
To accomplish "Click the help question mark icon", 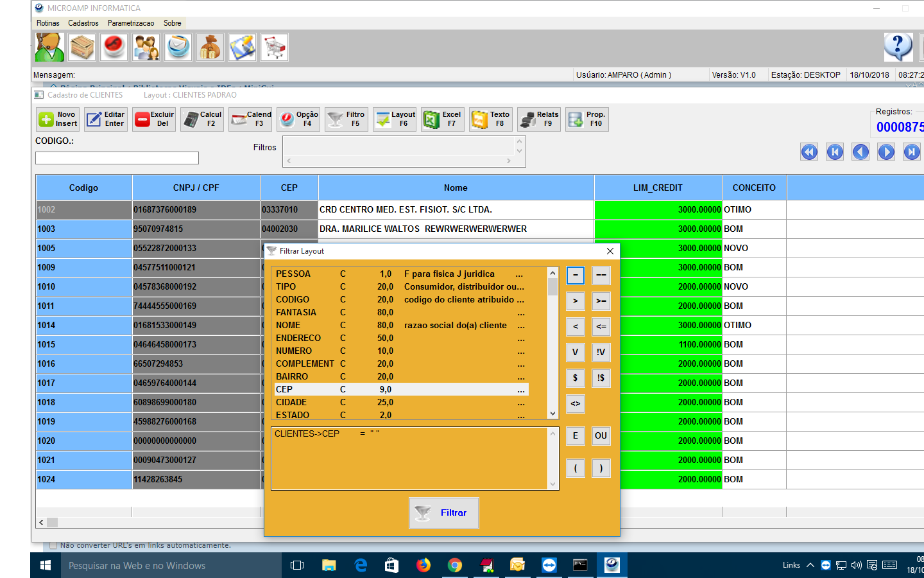I will 898,47.
